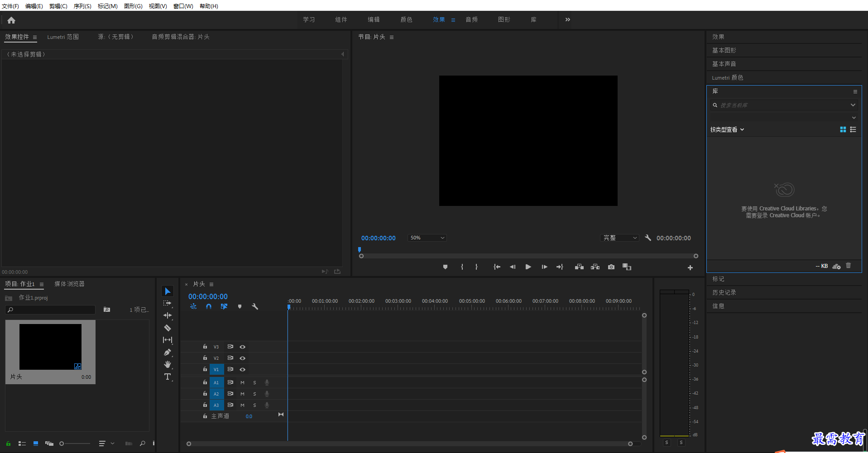Image resolution: width=868 pixels, height=453 pixels.
Task: Open the zoom level 50% dropdown
Action: click(x=427, y=238)
